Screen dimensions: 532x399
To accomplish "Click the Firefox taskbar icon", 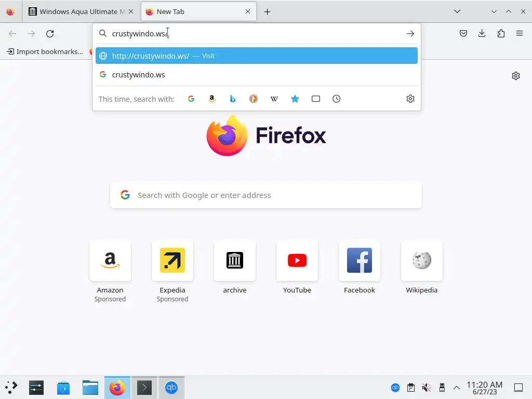I will [117, 388].
